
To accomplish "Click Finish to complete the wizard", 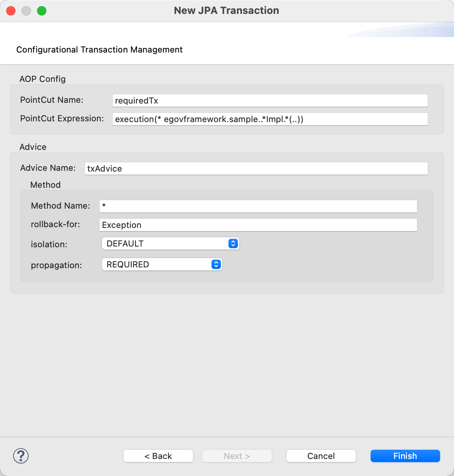I will point(405,456).
